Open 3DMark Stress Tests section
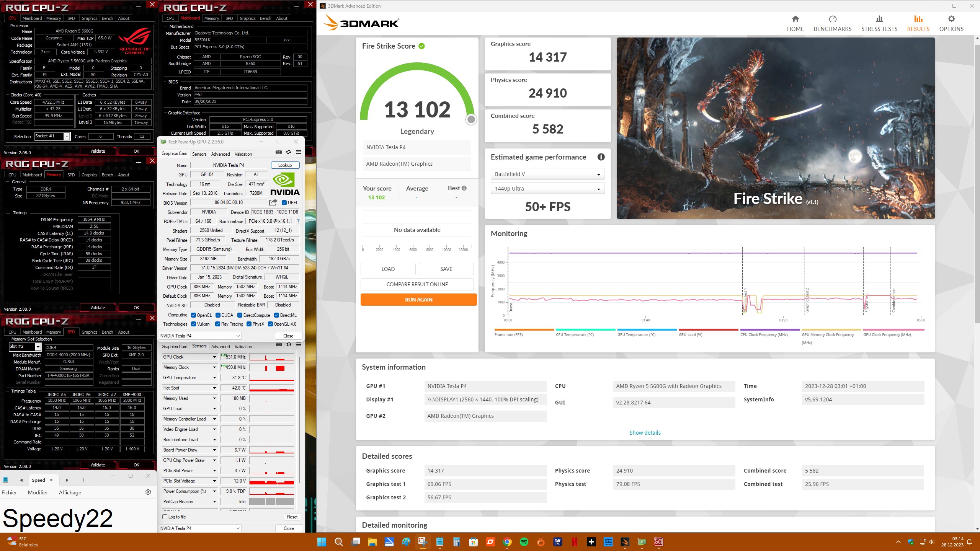The height and width of the screenshot is (551, 980). [879, 23]
